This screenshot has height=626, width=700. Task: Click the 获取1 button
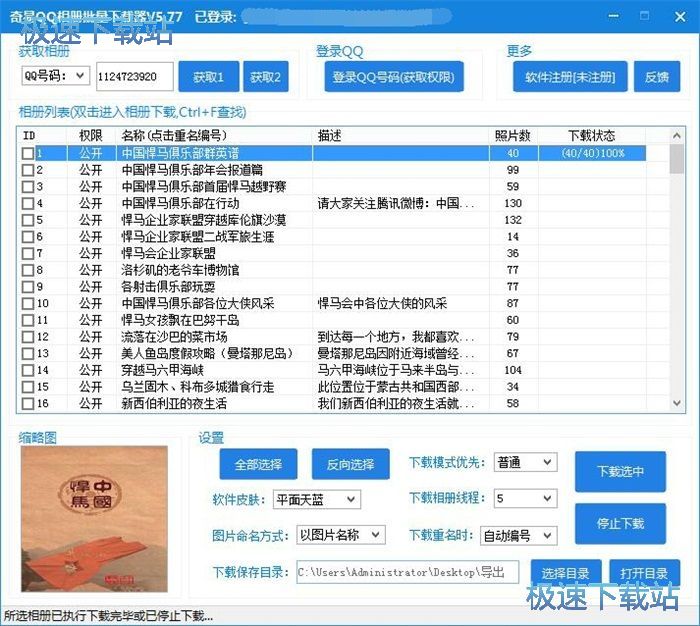(x=208, y=77)
